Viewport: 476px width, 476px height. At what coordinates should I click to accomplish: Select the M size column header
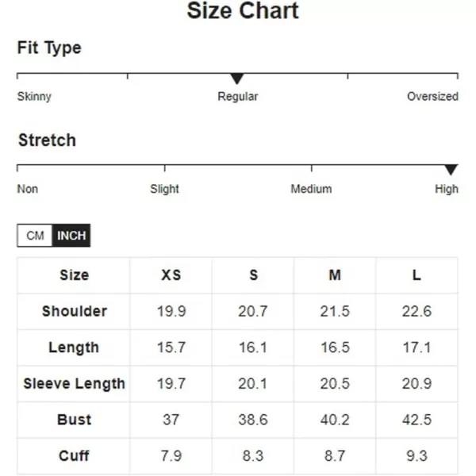click(x=335, y=275)
